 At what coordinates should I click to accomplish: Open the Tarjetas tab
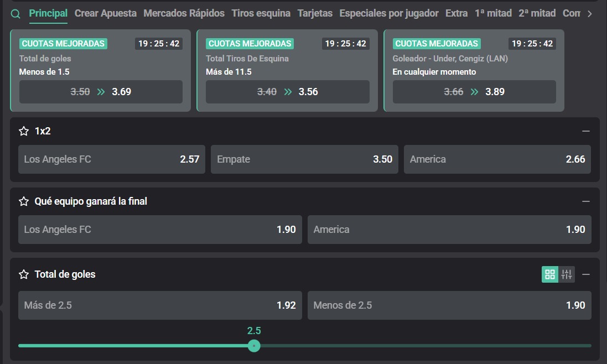pos(315,13)
